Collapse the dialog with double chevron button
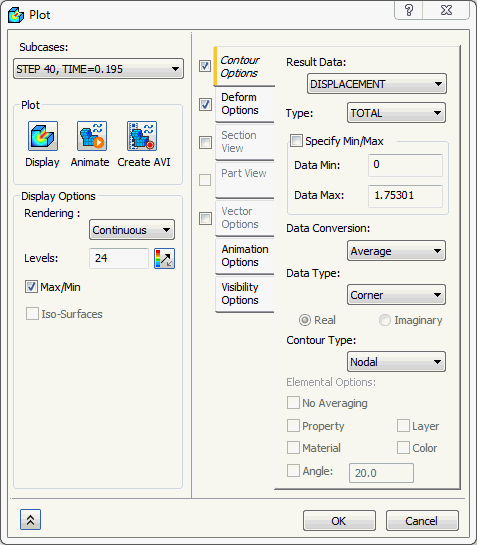Screen dimensions: 477x545 pyautogui.click(x=30, y=520)
